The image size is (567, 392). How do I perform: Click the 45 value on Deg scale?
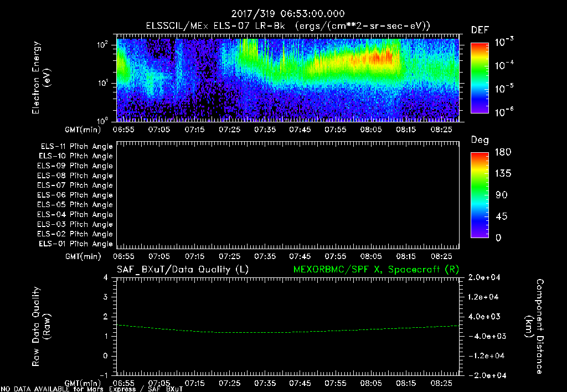pyautogui.click(x=502, y=216)
